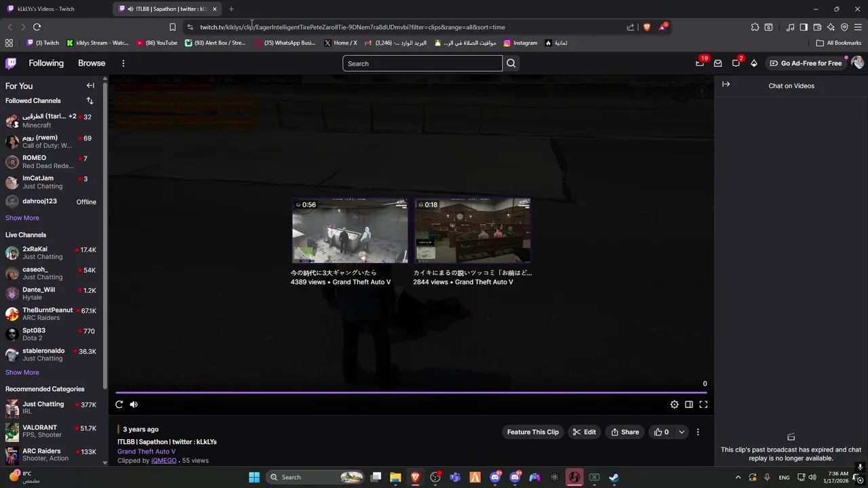The width and height of the screenshot is (868, 488).
Task: Open Instagram bookmark
Action: (x=520, y=43)
